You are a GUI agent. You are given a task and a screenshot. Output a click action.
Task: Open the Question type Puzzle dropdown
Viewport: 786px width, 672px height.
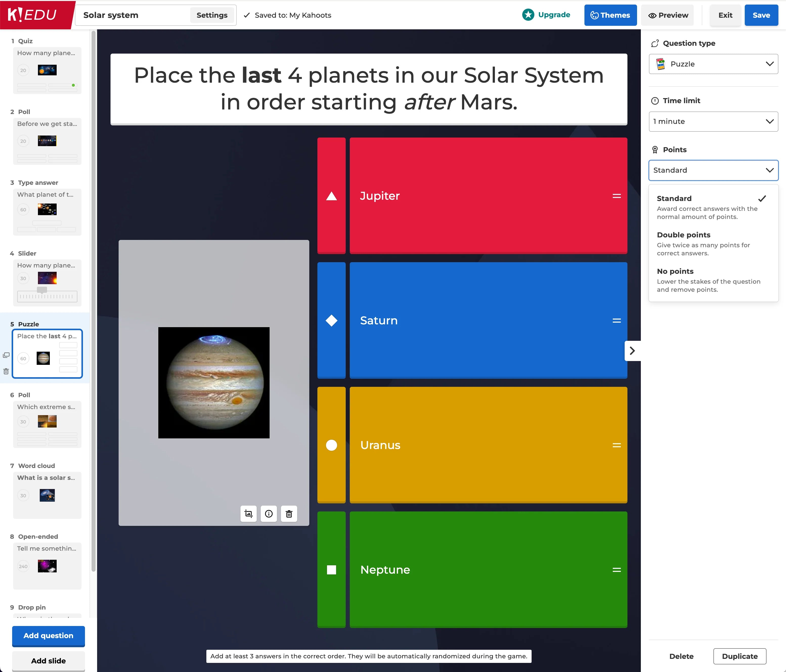point(713,64)
